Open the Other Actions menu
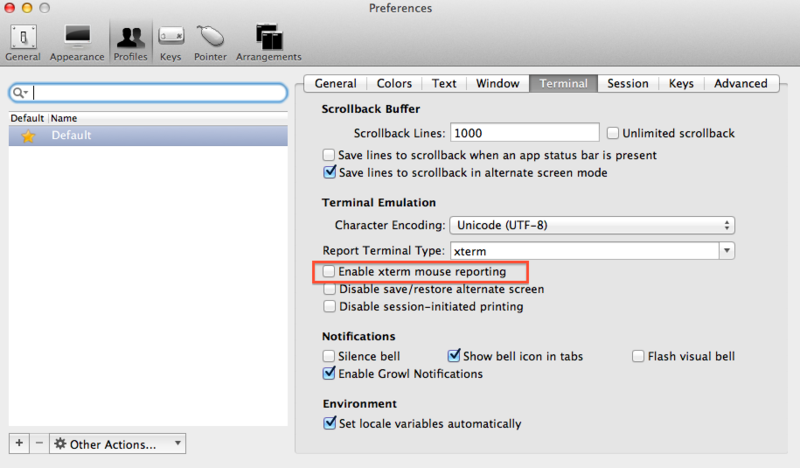 [x=118, y=443]
